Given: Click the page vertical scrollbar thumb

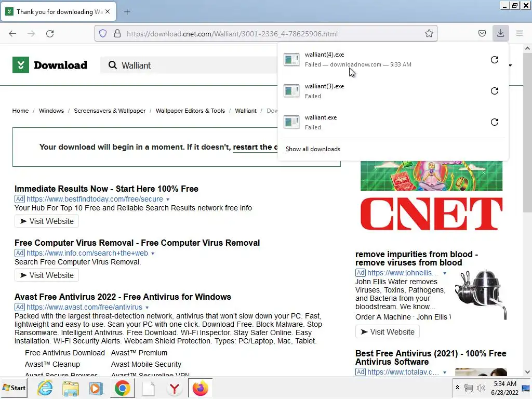Looking at the screenshot, I should (527, 132).
